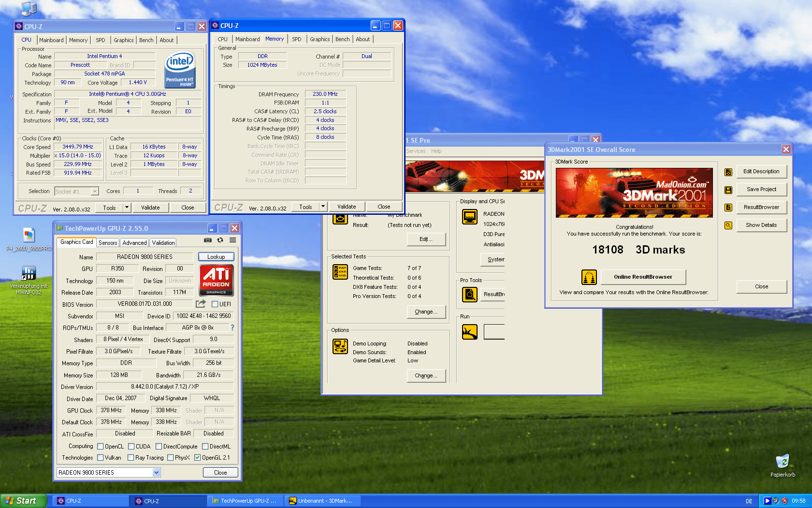The width and height of the screenshot is (812, 508).
Task: Click the ResultBrowser icon in score dialog
Action: [x=728, y=208]
